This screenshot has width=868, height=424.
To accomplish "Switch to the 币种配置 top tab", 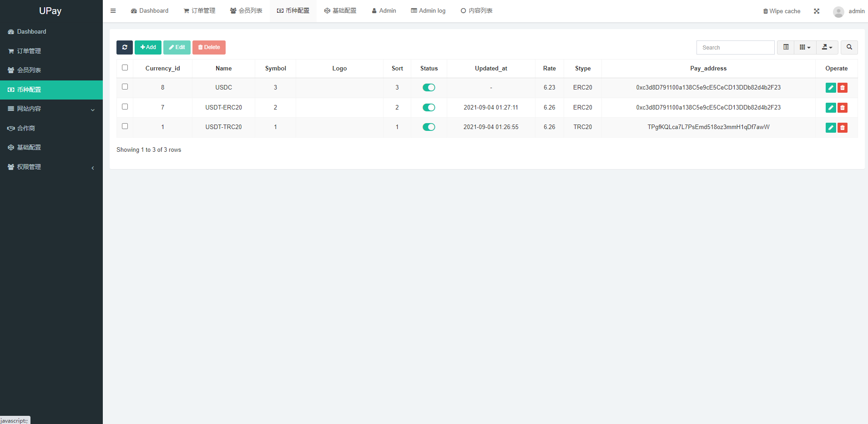I will [x=293, y=11].
